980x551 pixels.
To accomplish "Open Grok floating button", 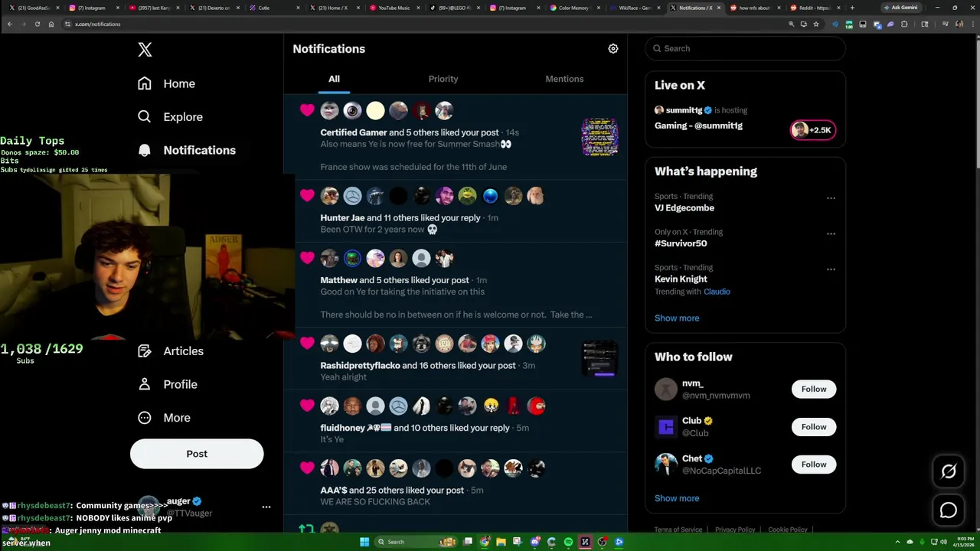I will pos(949,471).
